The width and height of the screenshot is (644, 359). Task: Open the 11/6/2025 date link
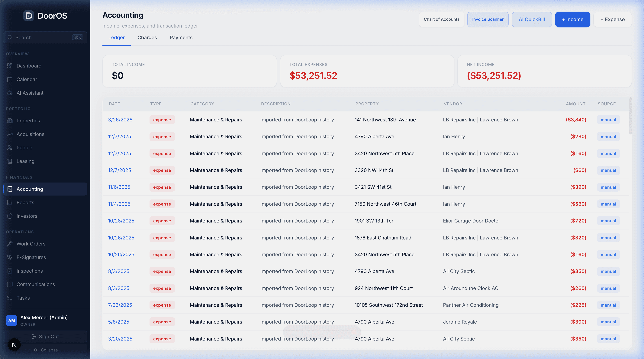[119, 187]
